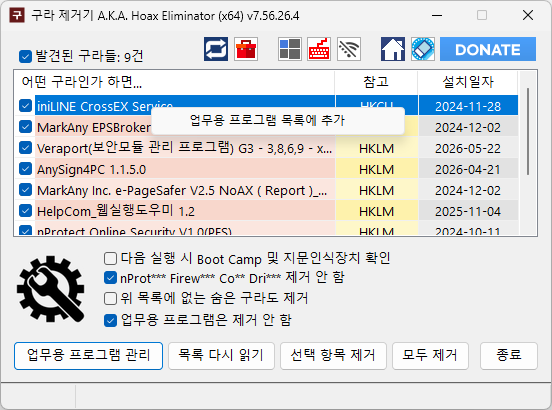Uncheck the Veraport checkbox

click(x=25, y=148)
